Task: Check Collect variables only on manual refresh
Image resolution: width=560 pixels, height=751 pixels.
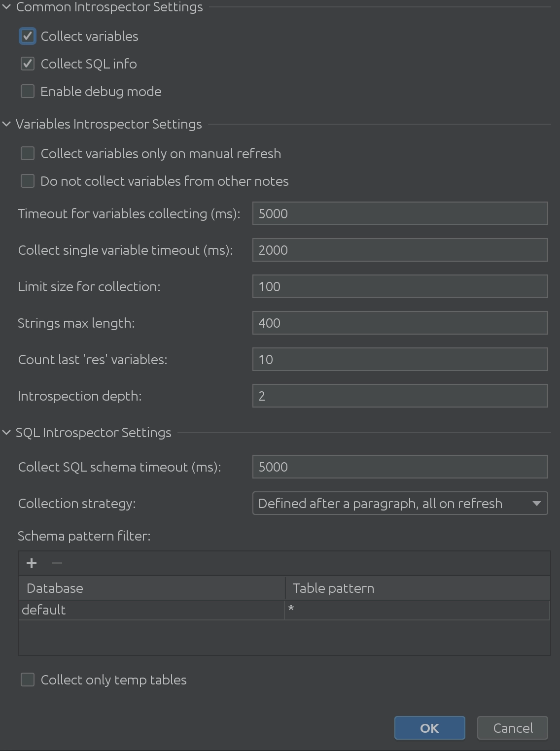Action: [x=28, y=154]
